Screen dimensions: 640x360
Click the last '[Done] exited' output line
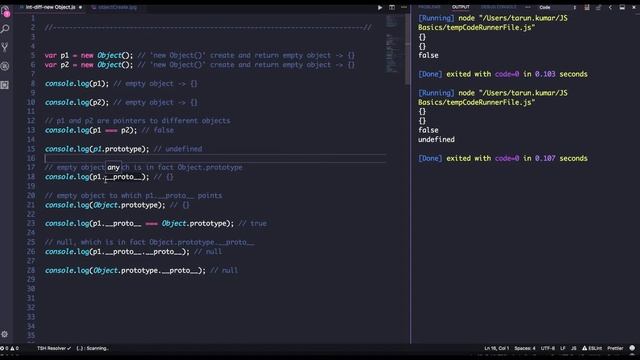point(503,158)
